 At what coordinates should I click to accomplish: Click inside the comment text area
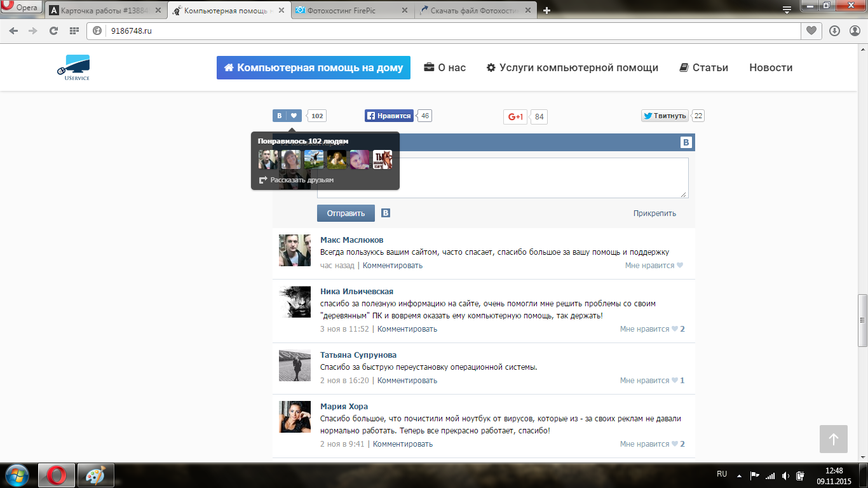[503, 178]
